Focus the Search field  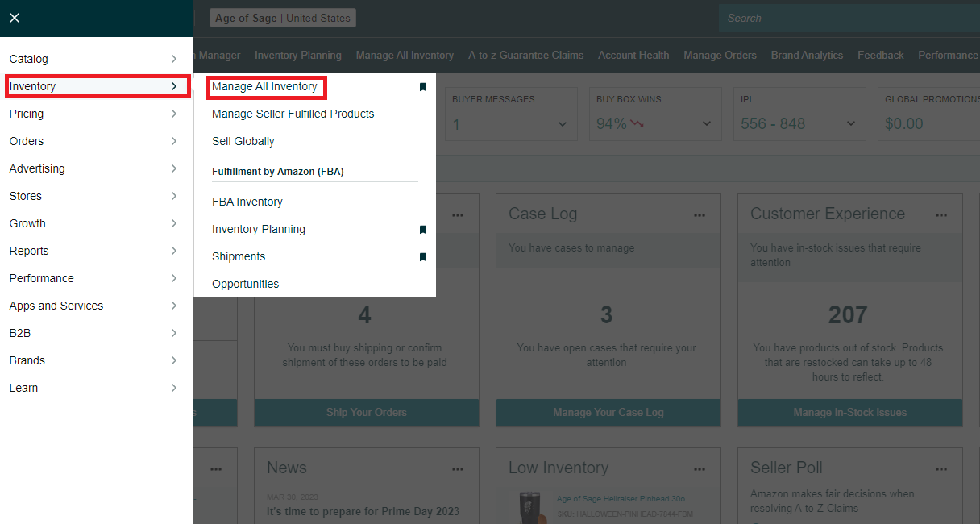pos(849,18)
